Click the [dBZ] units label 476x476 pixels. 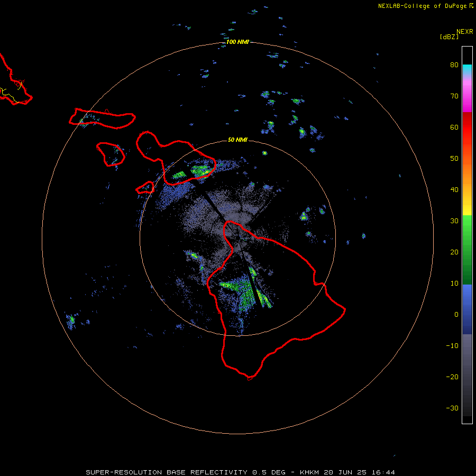[x=449, y=36]
